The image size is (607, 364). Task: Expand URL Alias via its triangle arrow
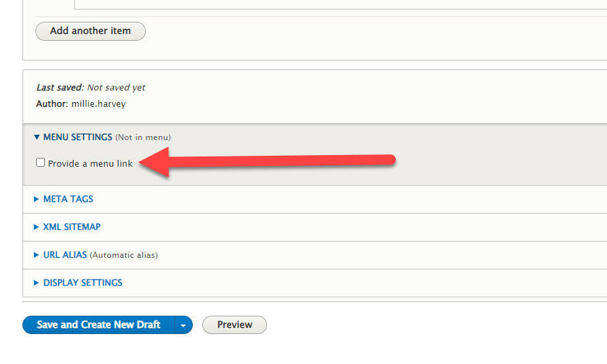(36, 254)
